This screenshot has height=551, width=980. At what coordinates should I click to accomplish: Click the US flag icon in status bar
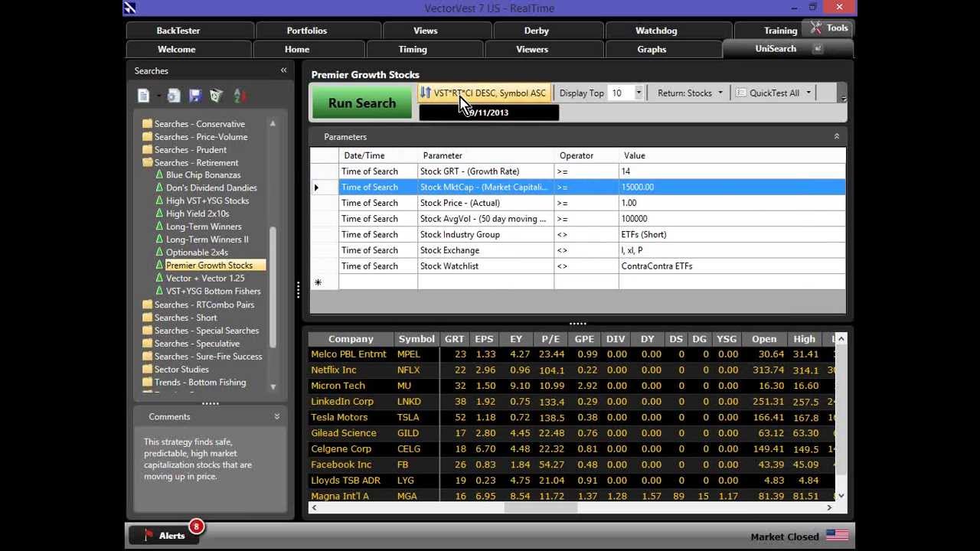coord(837,536)
